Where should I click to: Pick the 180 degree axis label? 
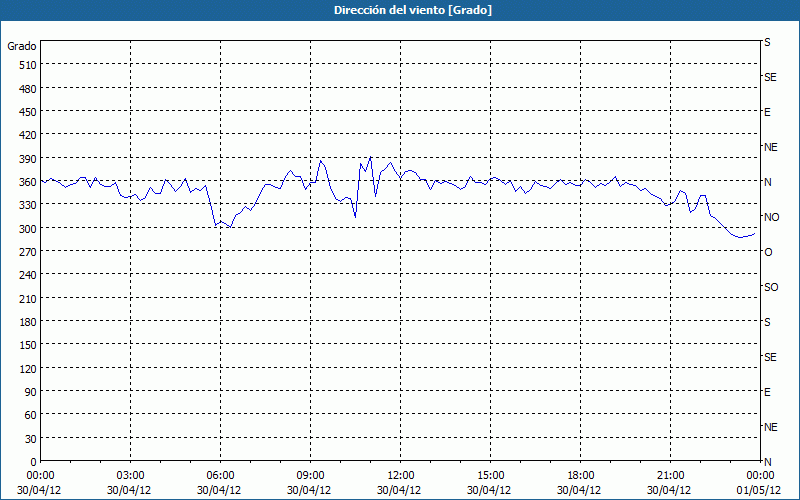click(28, 321)
